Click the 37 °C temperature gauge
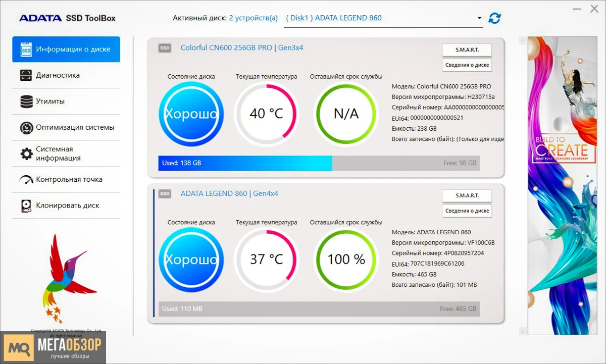The image size is (606, 364). (x=267, y=259)
